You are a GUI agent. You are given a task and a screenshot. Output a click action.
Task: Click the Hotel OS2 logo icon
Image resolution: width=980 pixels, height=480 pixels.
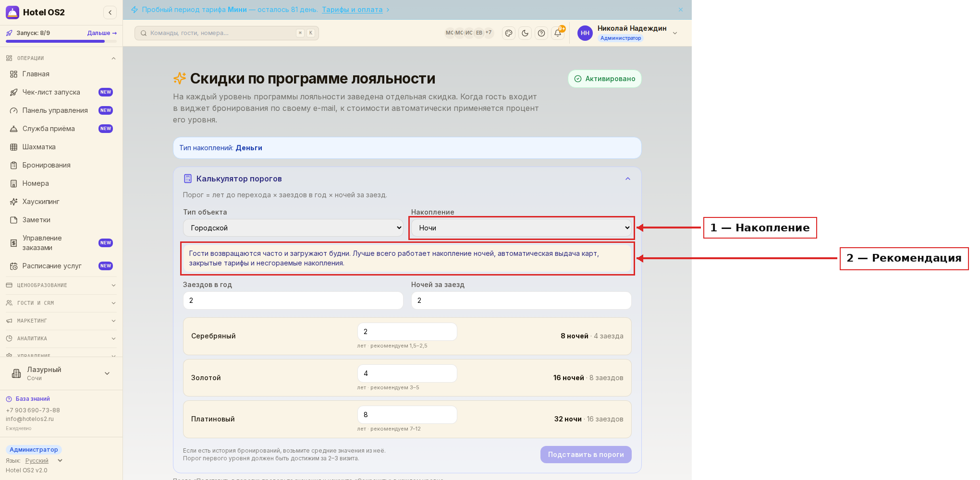pyautogui.click(x=12, y=12)
